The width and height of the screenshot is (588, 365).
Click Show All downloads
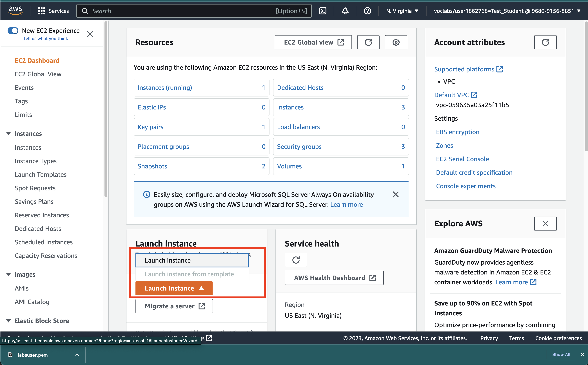tap(561, 354)
